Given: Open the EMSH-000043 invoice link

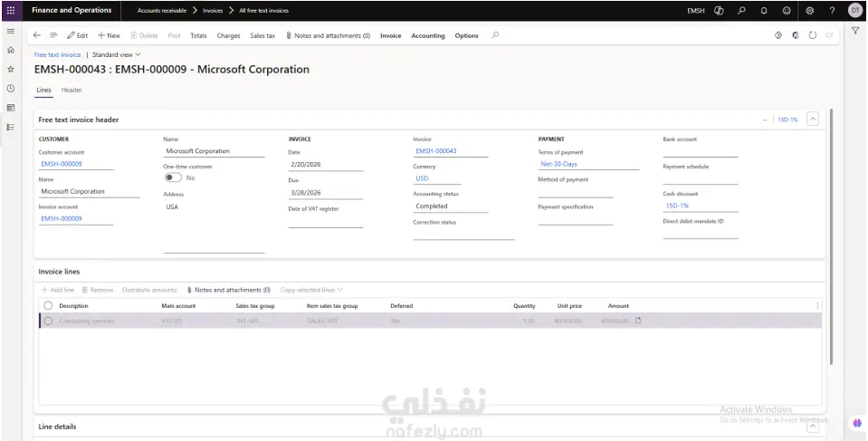Looking at the screenshot, I should point(436,150).
